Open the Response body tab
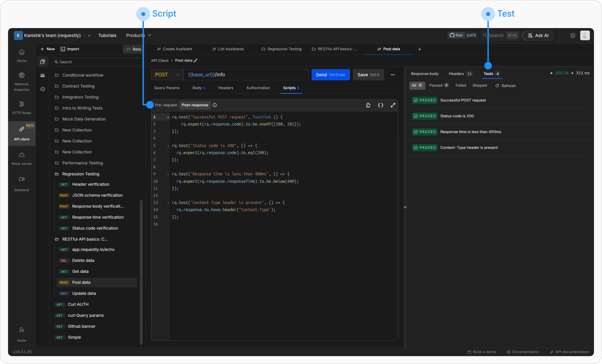Viewport: 602px width, 364px height. [424, 74]
